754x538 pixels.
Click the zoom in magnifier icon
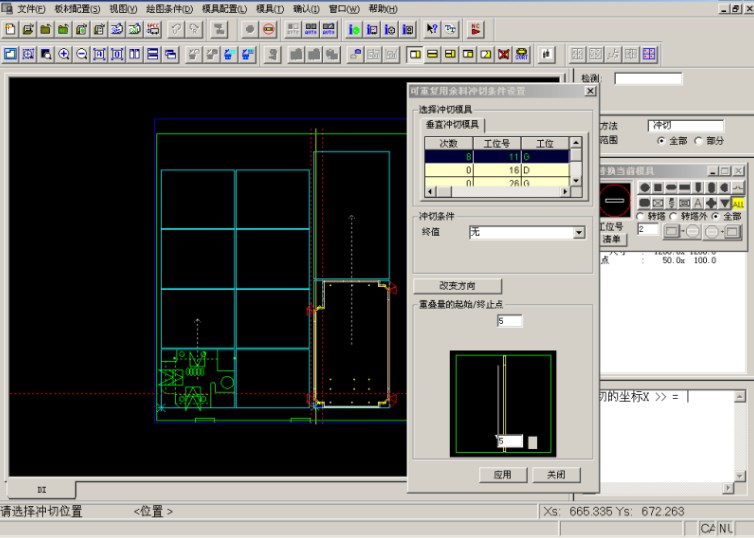63,54
